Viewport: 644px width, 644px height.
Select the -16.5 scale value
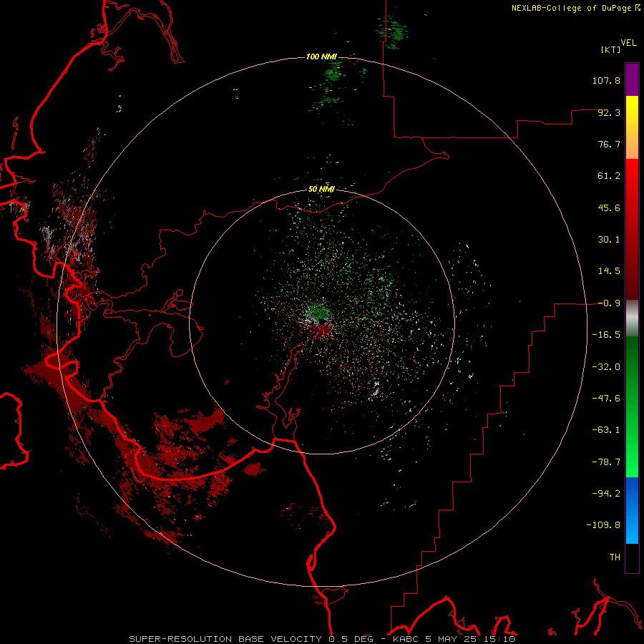[x=606, y=335]
